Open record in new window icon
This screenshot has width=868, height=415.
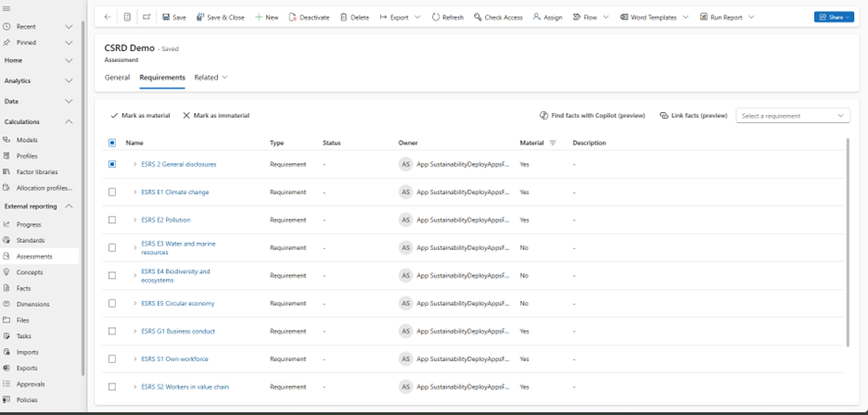coord(147,18)
